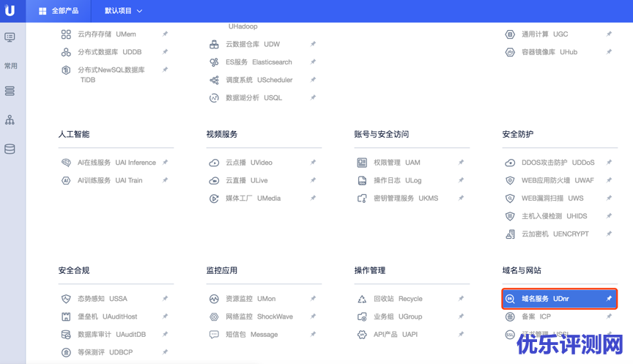Click the API产品 UAPI icon
The height and width of the screenshot is (364, 633).
point(362,335)
